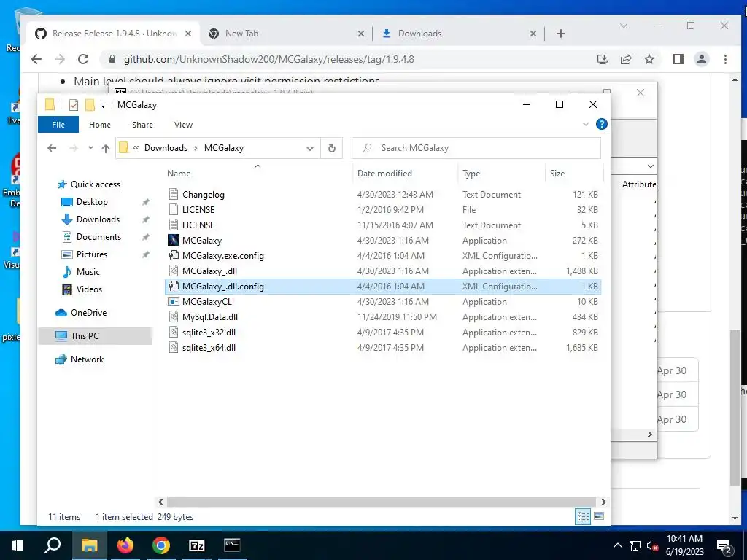Reload the Chrome page
The image size is (747, 560).
pos(83,59)
